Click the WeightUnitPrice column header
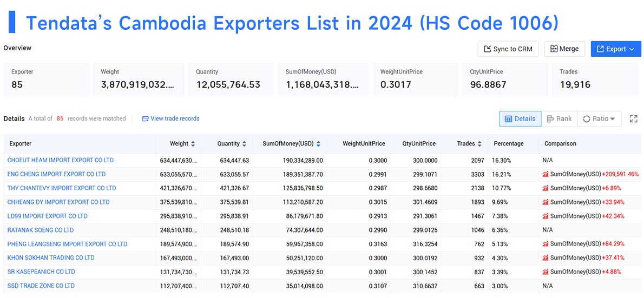The image size is (644, 298). click(x=364, y=144)
